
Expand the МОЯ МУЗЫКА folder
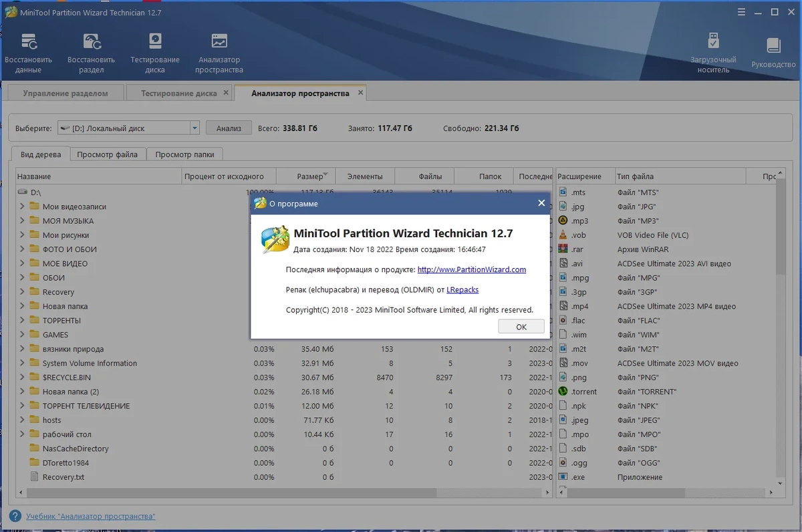22,221
